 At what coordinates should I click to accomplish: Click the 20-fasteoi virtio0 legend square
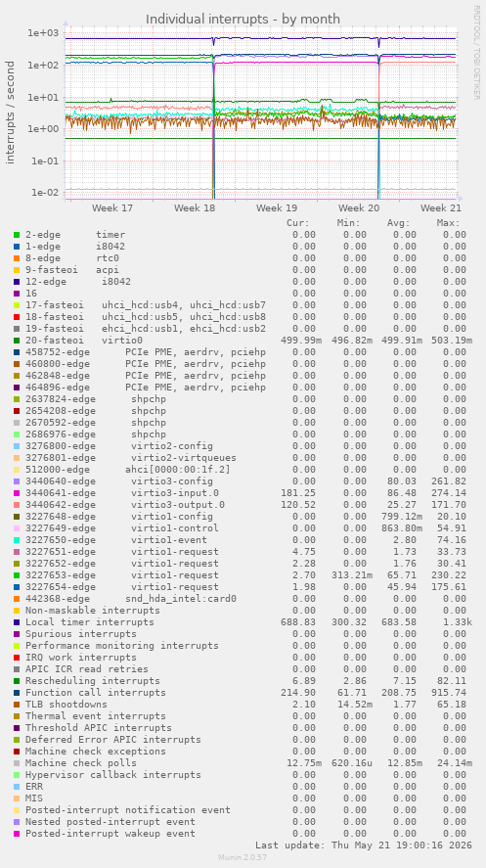(17, 341)
